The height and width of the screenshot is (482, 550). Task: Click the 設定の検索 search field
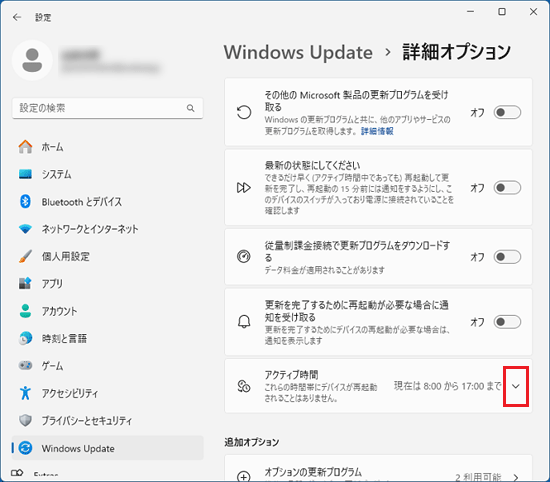coord(107,108)
